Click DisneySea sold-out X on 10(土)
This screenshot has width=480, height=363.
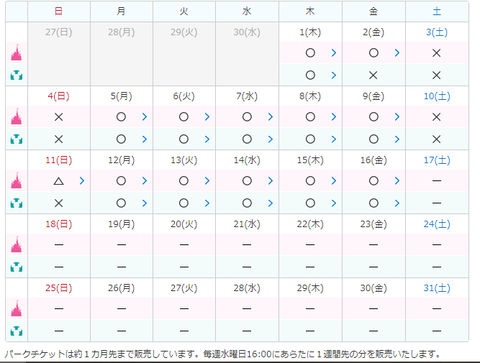pos(437,139)
